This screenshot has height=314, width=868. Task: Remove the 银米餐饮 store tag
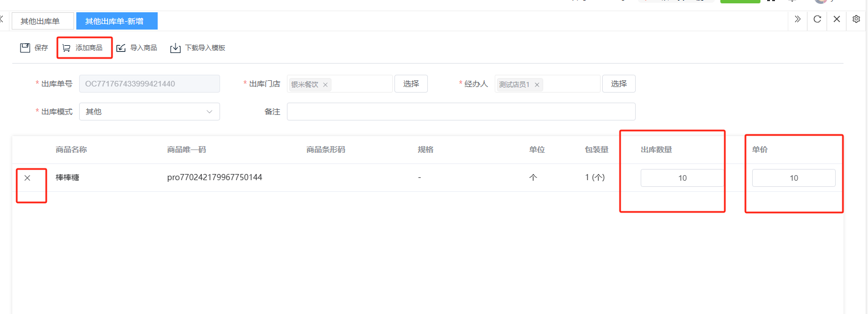[325, 85]
